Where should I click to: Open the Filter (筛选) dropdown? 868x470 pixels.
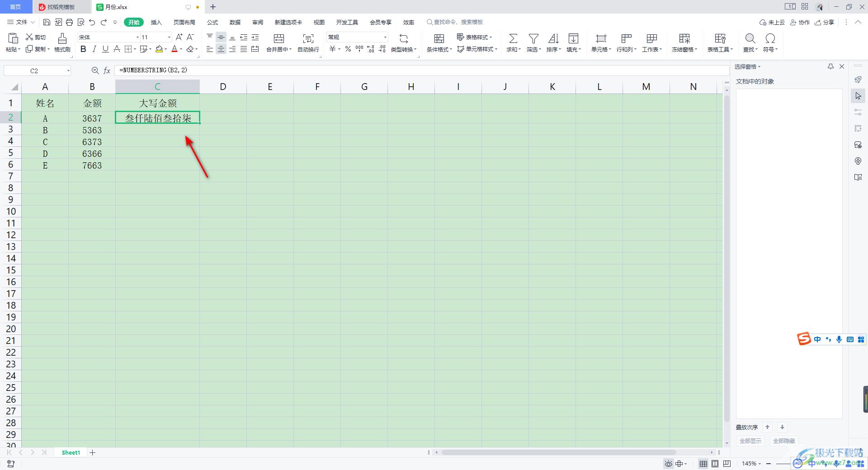pos(534,49)
